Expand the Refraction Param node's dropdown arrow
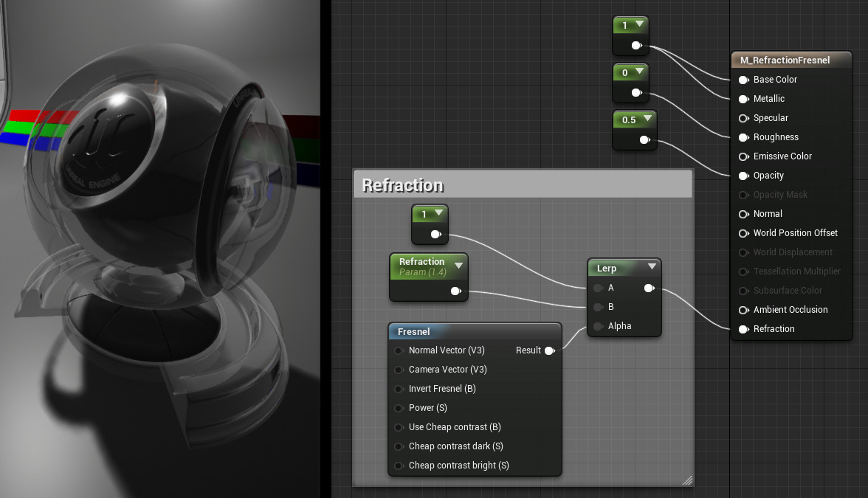The image size is (868, 498). (x=458, y=265)
